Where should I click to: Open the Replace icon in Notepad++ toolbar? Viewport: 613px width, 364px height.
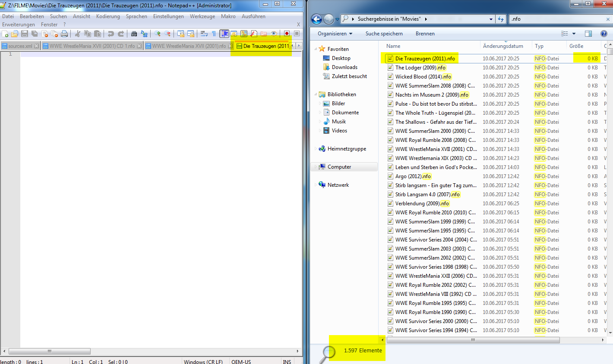[x=144, y=34]
